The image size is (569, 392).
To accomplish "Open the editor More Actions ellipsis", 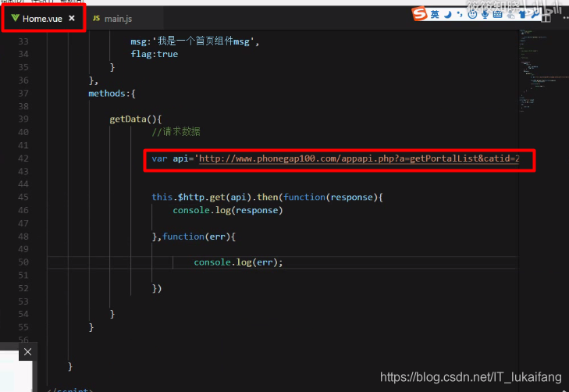I will [x=565, y=17].
